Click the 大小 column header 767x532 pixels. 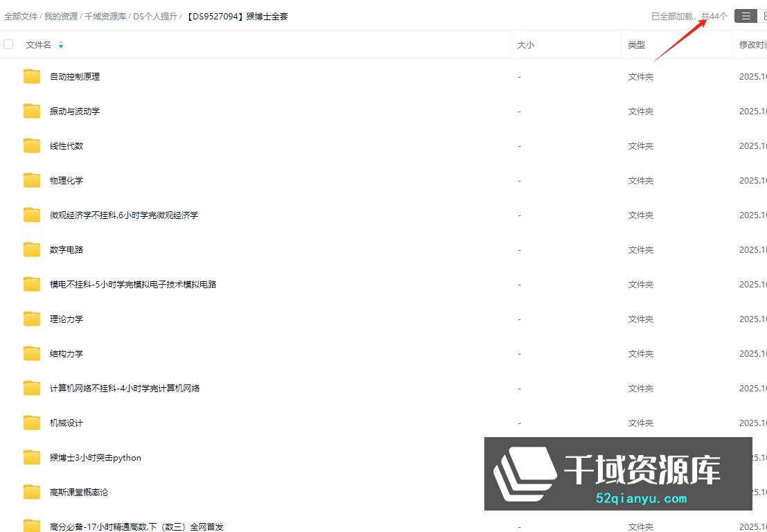[526, 45]
